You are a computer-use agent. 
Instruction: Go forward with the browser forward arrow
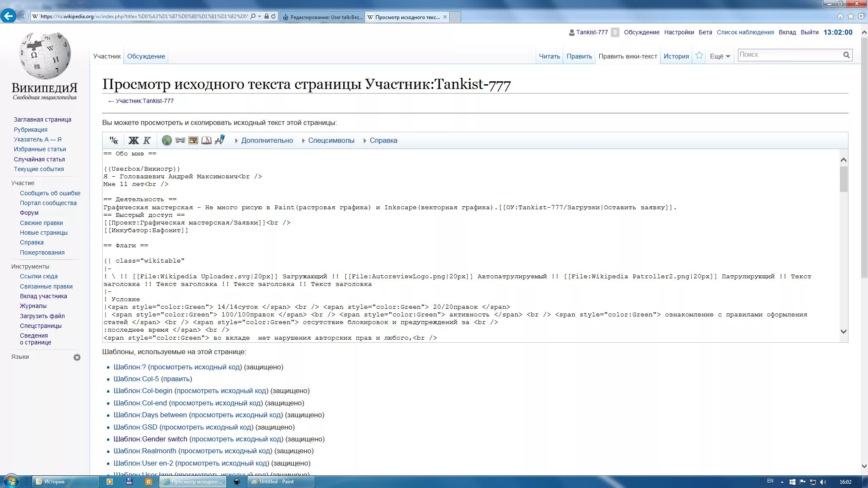click(23, 16)
